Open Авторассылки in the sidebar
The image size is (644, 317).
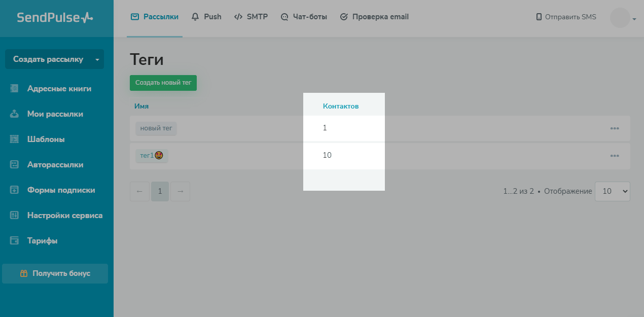coord(55,165)
